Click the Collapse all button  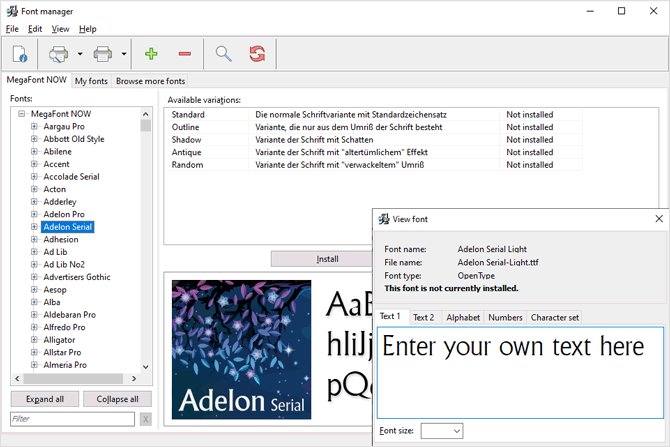(x=118, y=399)
